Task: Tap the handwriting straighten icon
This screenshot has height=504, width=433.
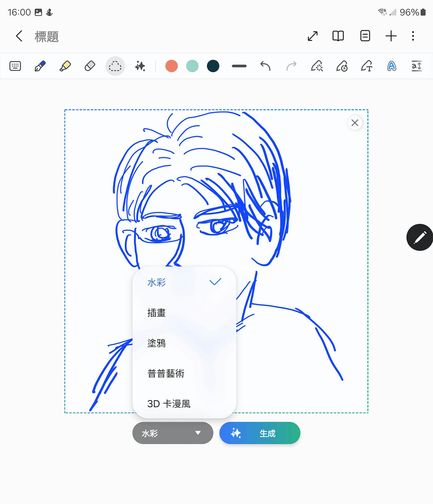Action: (342, 66)
